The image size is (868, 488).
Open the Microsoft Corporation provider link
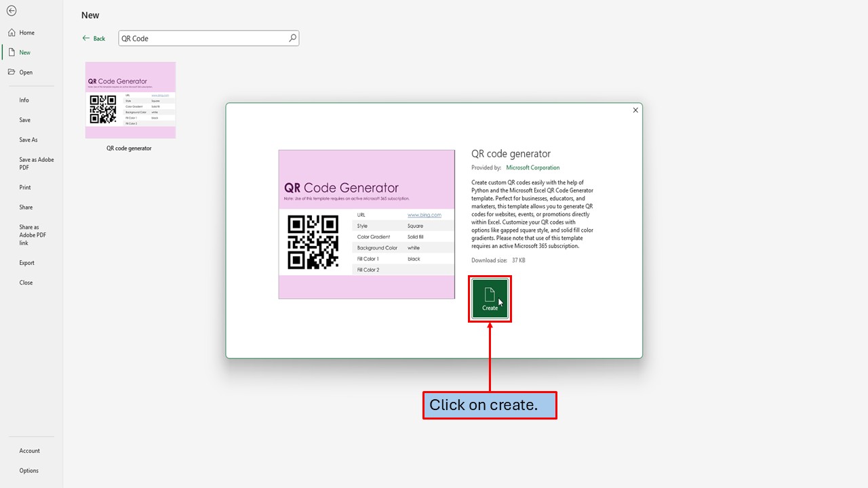[533, 167]
